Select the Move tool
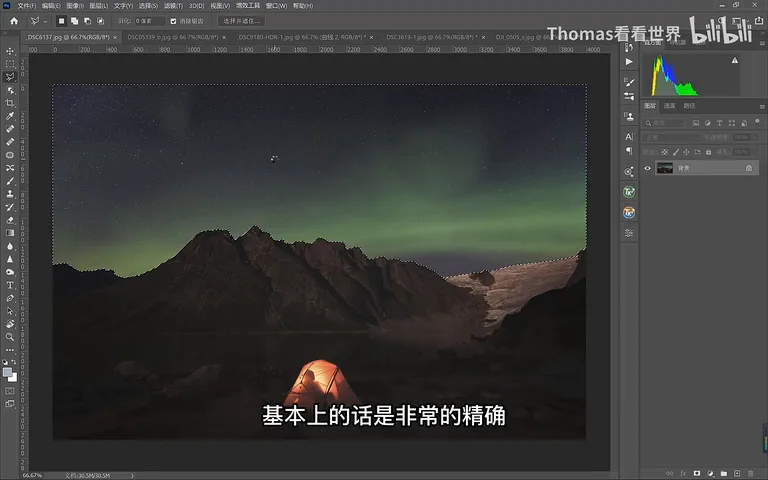Viewport: 768px width, 480px height. click(10, 51)
